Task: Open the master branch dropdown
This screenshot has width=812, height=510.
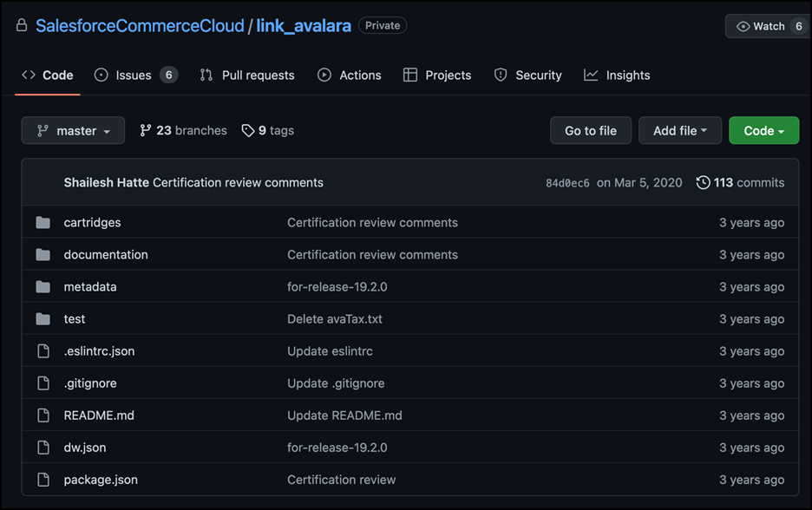Action: pyautogui.click(x=73, y=130)
